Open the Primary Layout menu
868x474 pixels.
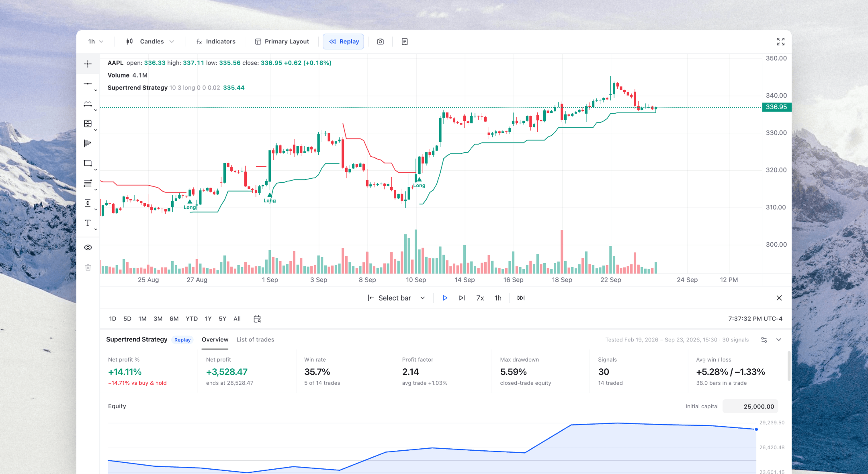(x=282, y=41)
